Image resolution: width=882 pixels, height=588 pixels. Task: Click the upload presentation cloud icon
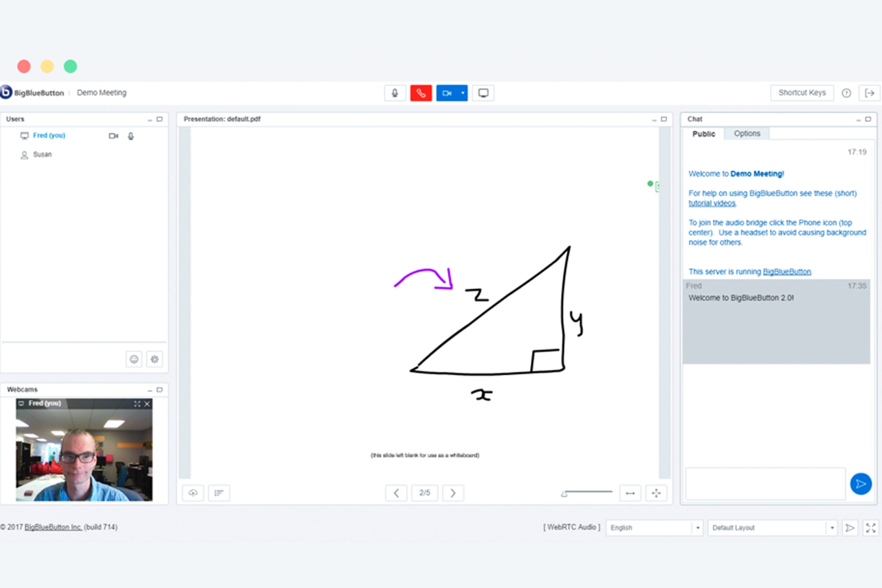[x=193, y=493]
